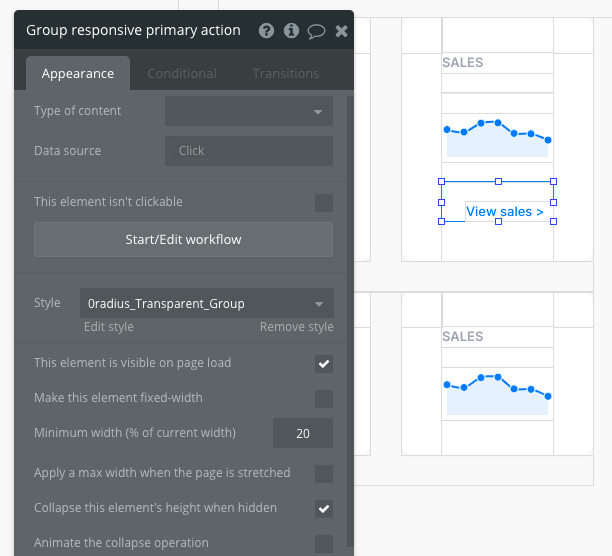Viewport: 612px width, 556px height.
Task: Enable 'Make this element fixed-width'
Action: [x=324, y=399]
